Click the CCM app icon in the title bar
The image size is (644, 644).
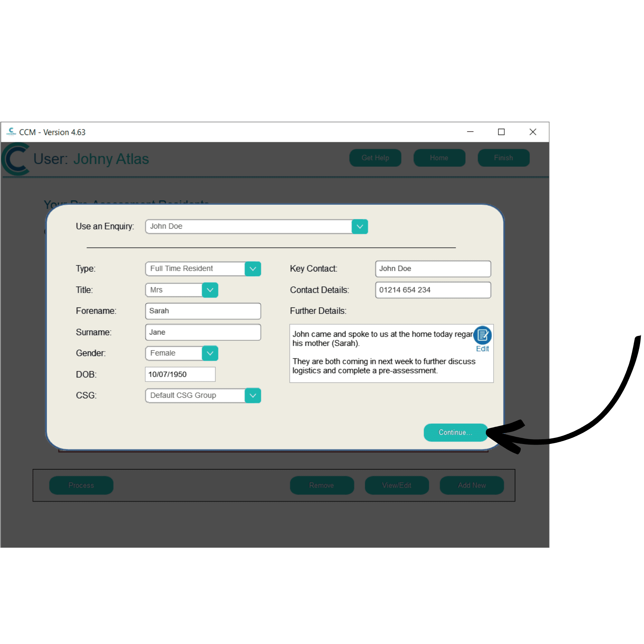[11, 132]
